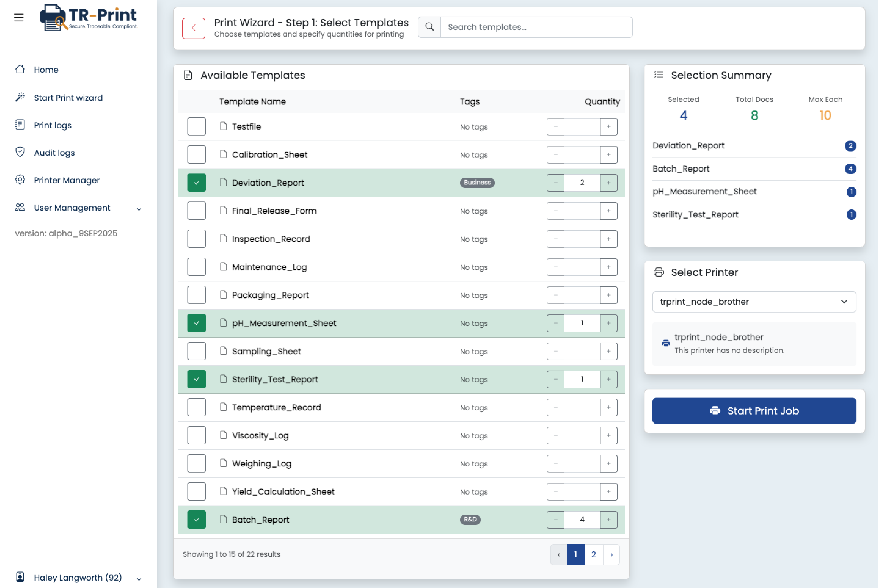The image size is (878, 588).
Task: Increase Batch_Report quantity with plus button
Action: point(609,519)
